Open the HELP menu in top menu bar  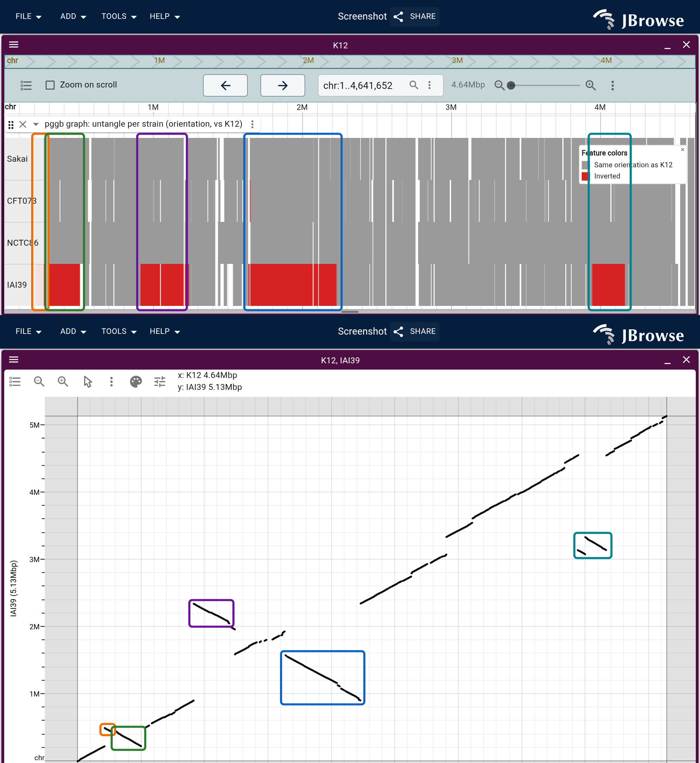coord(165,16)
